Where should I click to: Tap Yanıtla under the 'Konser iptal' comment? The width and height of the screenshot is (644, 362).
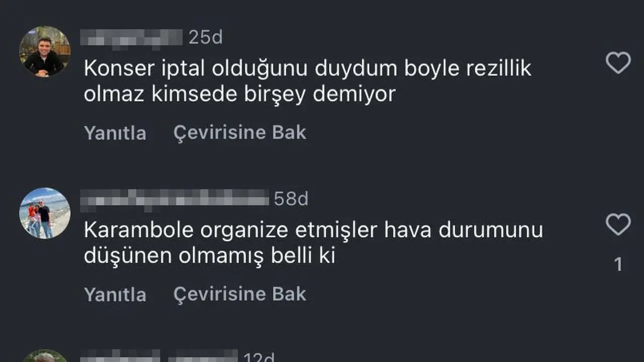(x=115, y=133)
